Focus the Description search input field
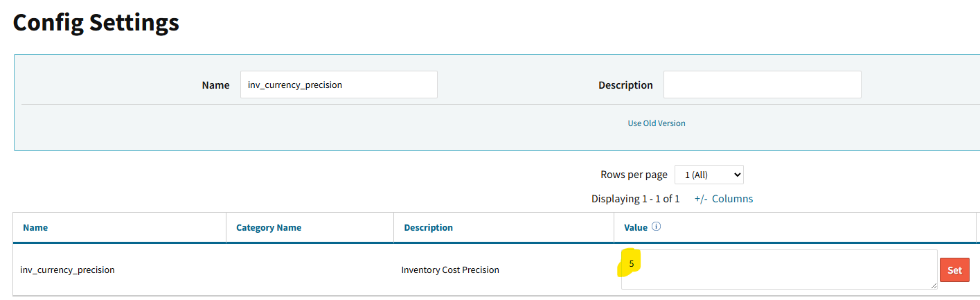Screen dimensions: 980x300 (x=763, y=85)
